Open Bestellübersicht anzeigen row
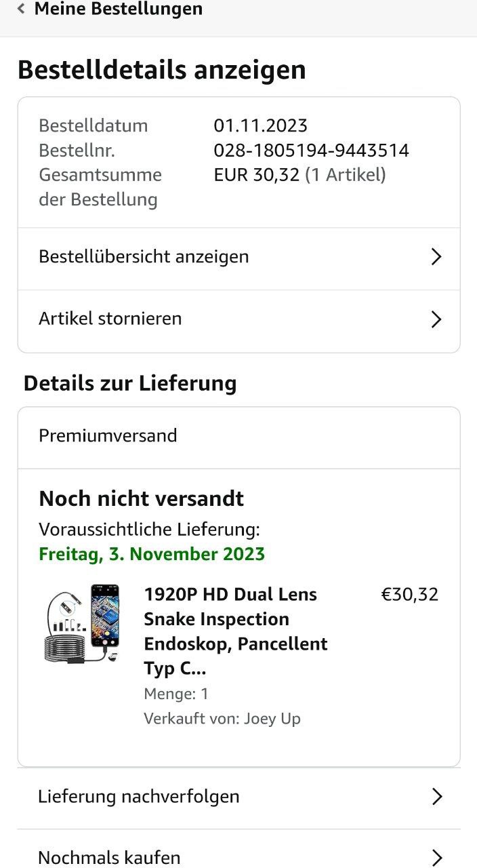 click(x=144, y=257)
